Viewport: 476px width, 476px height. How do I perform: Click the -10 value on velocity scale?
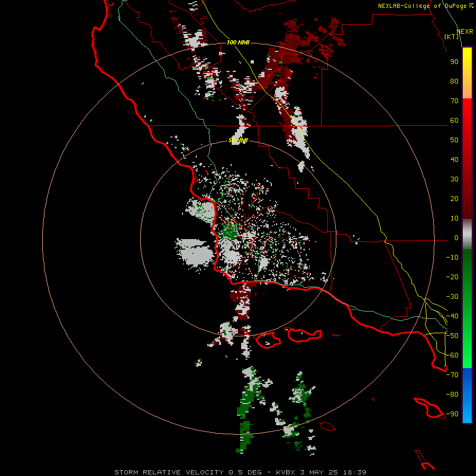coord(452,258)
